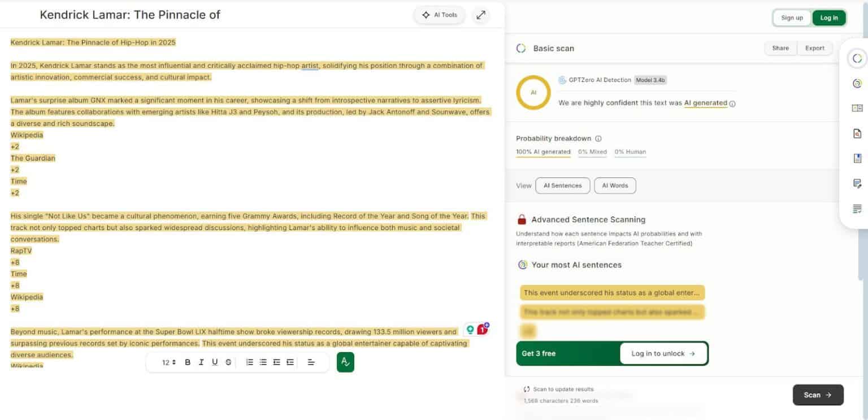Screen dimensions: 868x420
Task: Insert a numbered list
Action: pos(250,362)
